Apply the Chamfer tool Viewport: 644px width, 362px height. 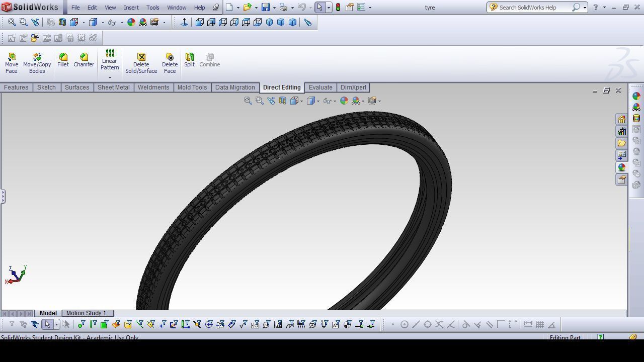(x=84, y=60)
